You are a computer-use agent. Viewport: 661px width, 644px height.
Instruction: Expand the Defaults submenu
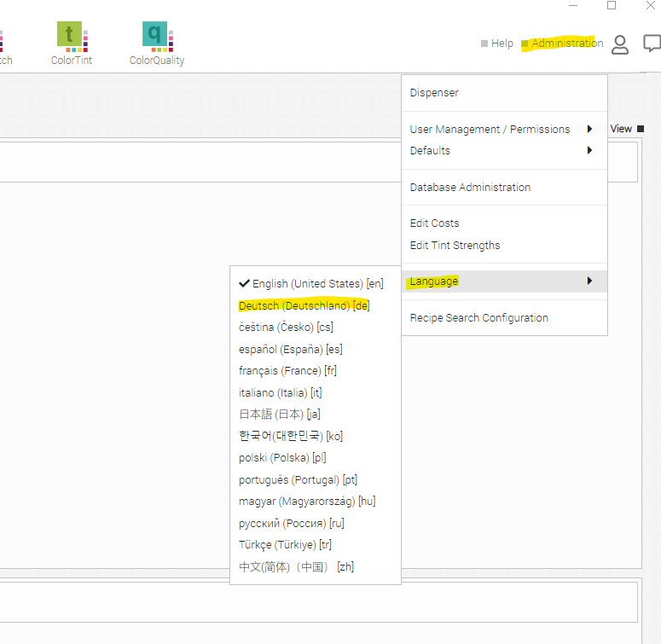point(504,150)
